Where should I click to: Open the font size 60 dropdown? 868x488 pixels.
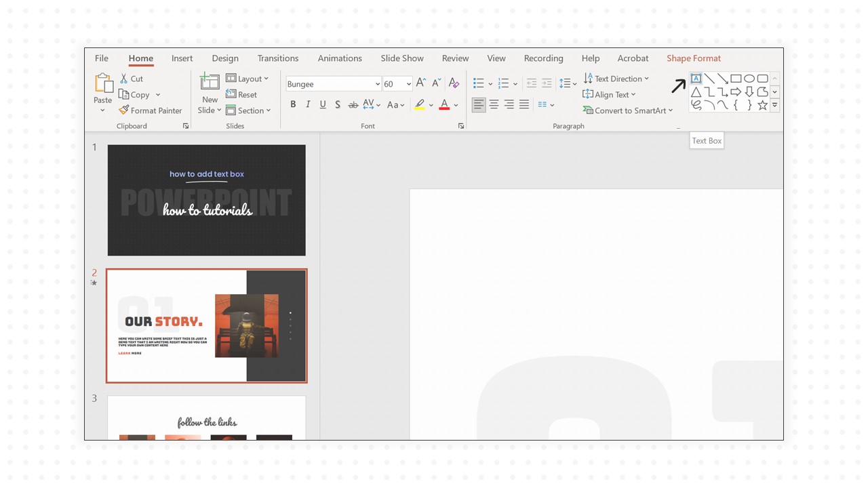coord(408,84)
